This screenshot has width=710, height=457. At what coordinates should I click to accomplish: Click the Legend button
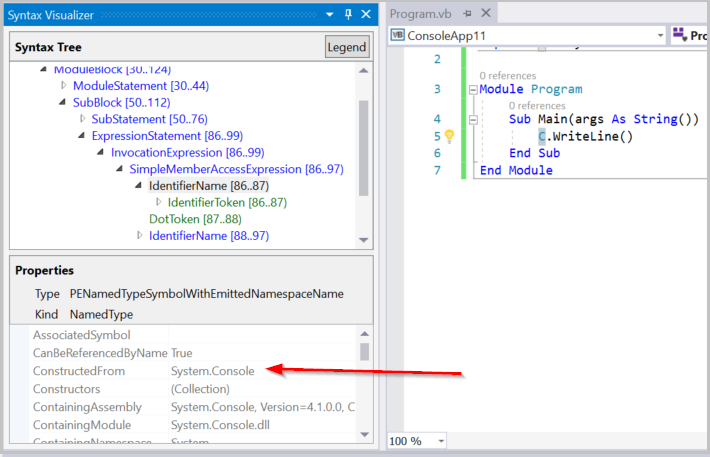point(346,47)
